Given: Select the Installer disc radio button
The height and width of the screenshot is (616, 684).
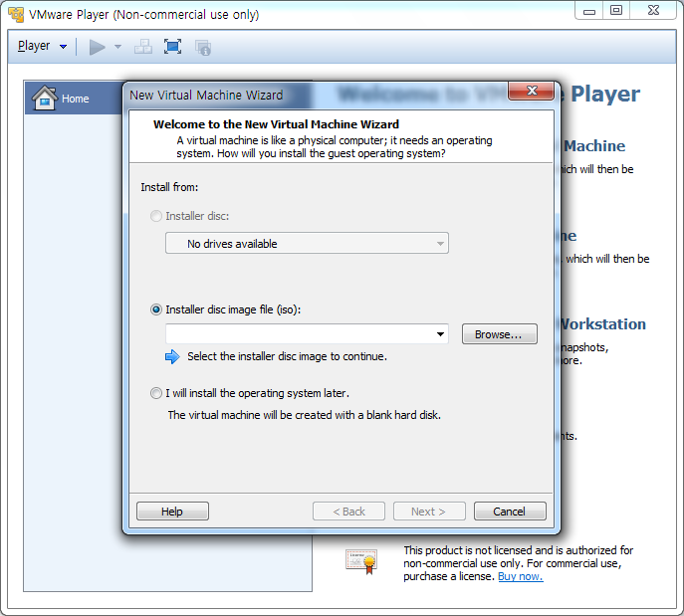Looking at the screenshot, I should [x=155, y=216].
